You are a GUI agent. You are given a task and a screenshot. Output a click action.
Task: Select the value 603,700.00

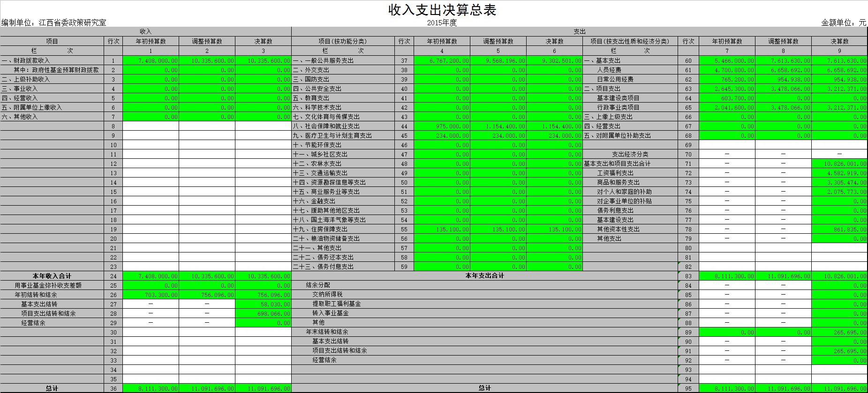point(727,98)
